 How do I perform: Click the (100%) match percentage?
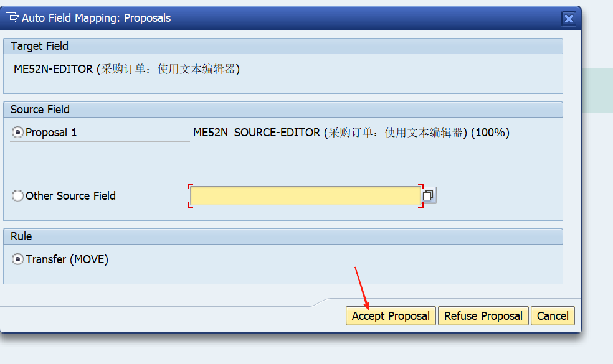coord(490,133)
